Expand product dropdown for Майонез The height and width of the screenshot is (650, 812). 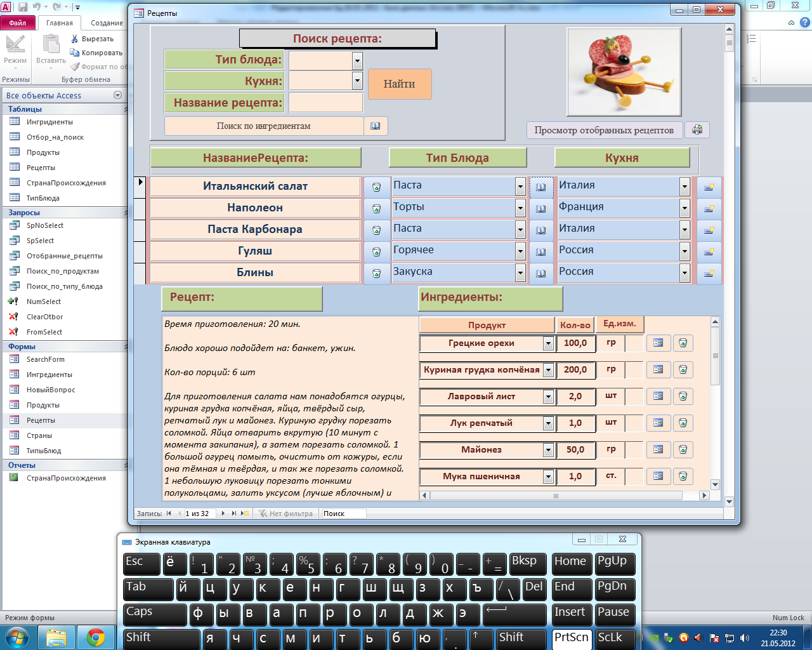click(548, 450)
